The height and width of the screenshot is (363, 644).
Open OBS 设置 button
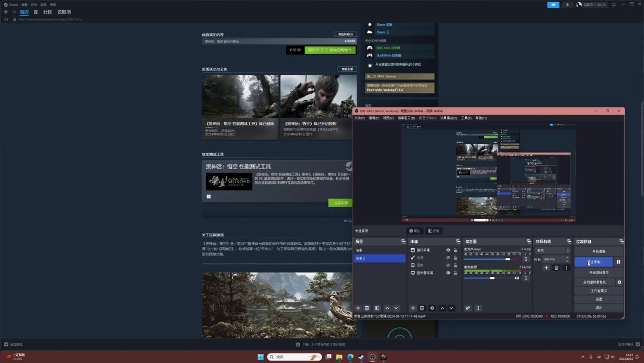tap(599, 299)
